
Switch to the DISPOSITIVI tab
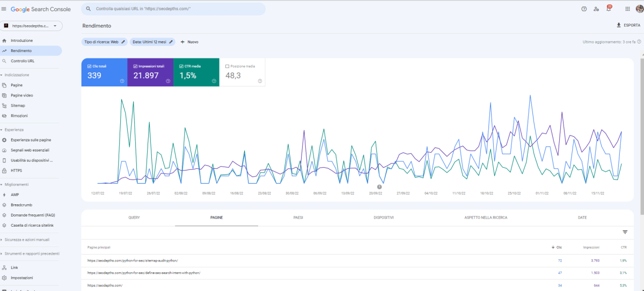384,218
